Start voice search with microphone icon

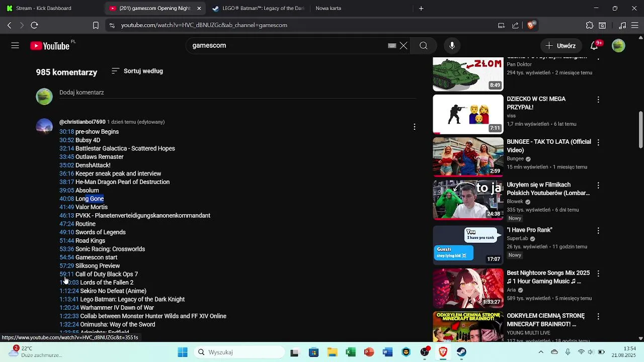pos(452,46)
